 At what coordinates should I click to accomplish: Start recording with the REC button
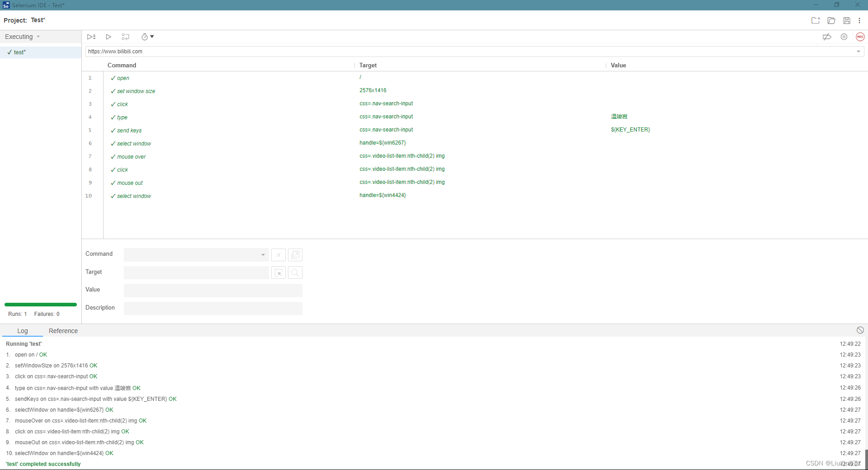click(x=860, y=37)
